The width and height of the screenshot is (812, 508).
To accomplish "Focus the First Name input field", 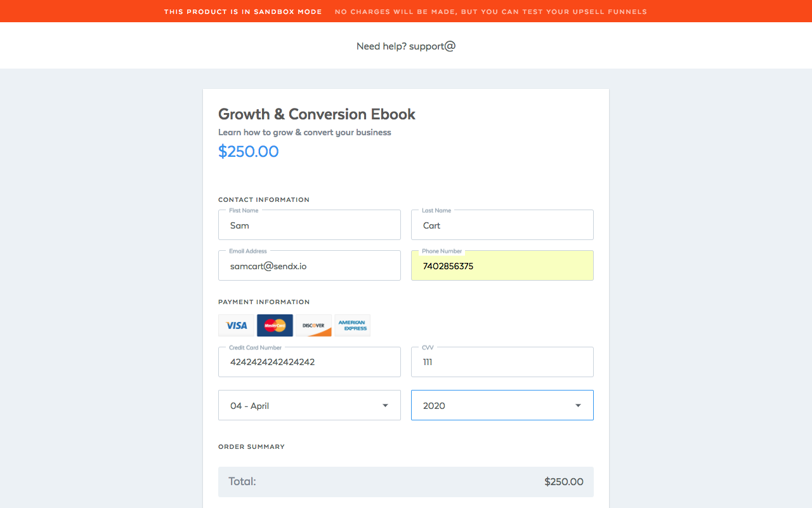I will coord(310,225).
